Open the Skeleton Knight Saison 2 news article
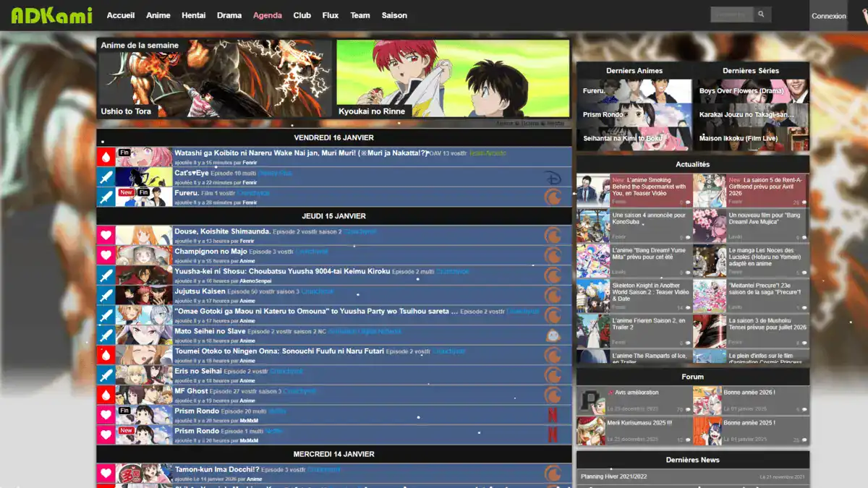Image resolution: width=868 pixels, height=488 pixels. [x=634, y=296]
